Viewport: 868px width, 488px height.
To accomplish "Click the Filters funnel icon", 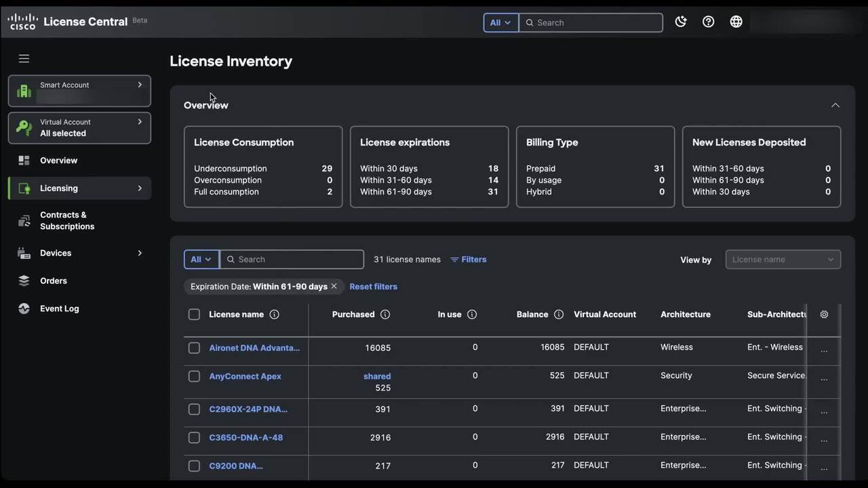I will (x=454, y=260).
